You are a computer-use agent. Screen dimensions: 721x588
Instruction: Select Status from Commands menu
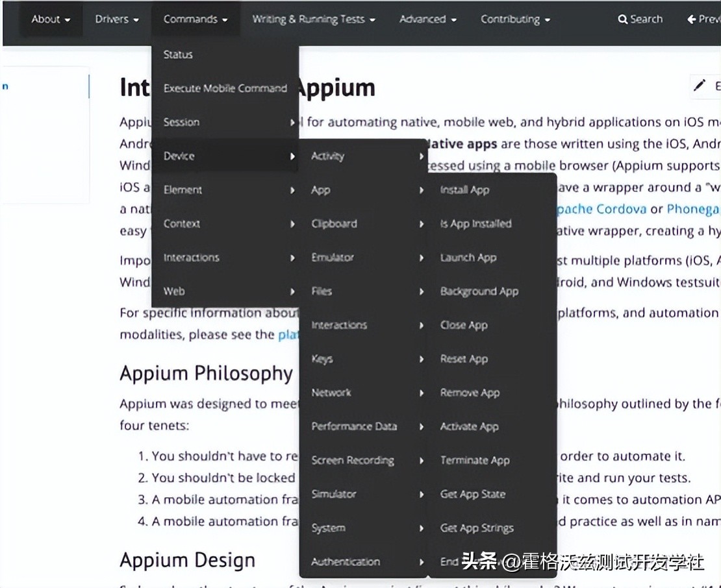[178, 55]
